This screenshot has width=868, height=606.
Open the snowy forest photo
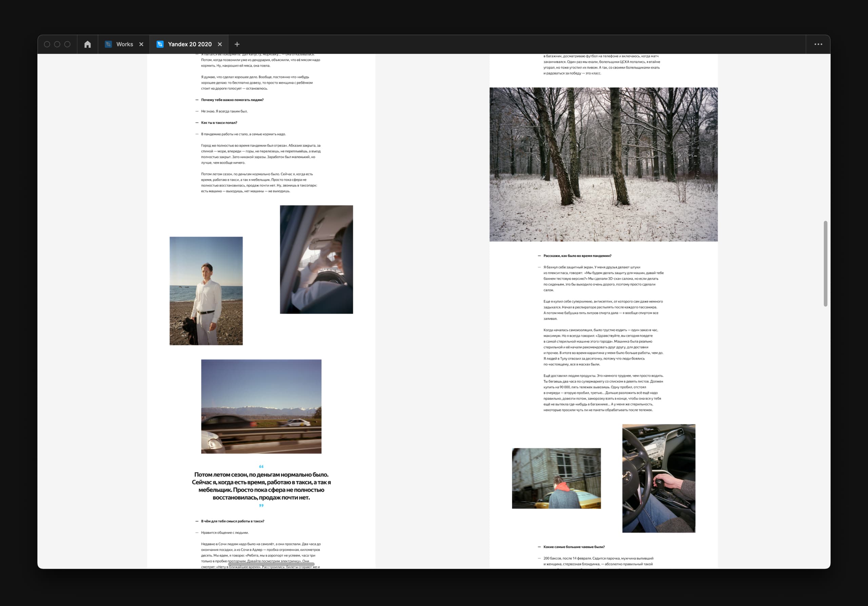click(x=604, y=164)
